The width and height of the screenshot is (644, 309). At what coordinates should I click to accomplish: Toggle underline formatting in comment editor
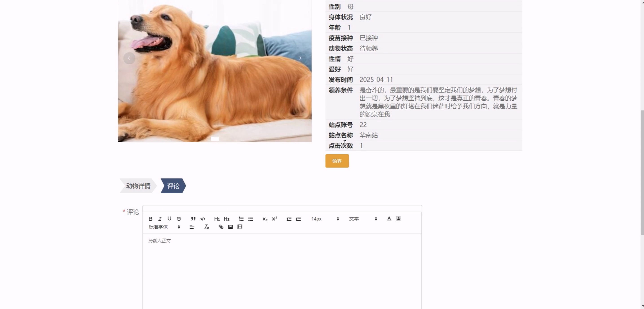point(169,219)
